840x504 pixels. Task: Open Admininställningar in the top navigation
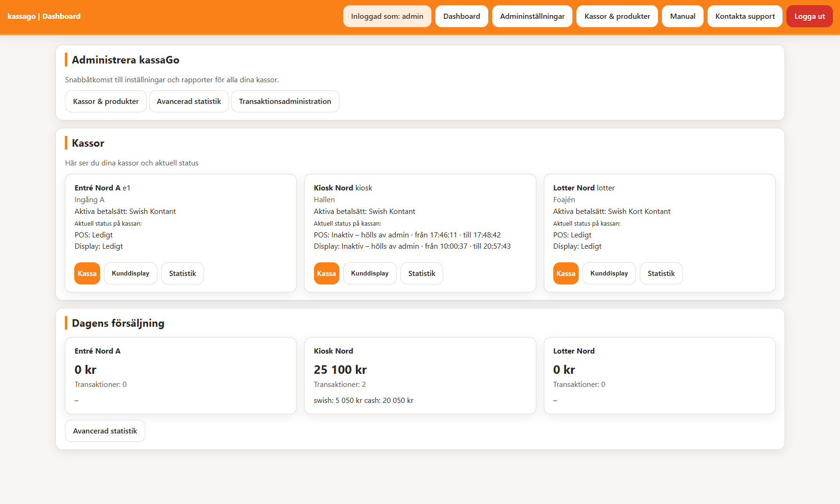tap(532, 16)
